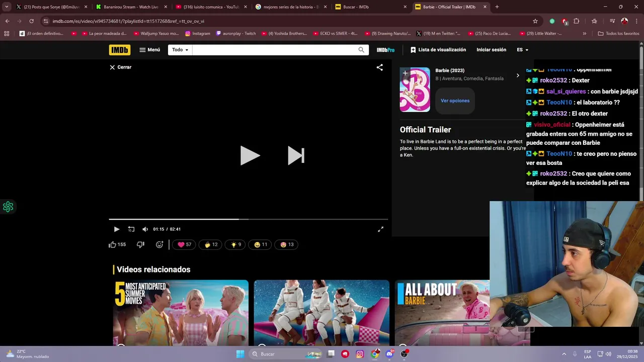
Task: Select the heart reaction with 57
Action: click(184, 245)
